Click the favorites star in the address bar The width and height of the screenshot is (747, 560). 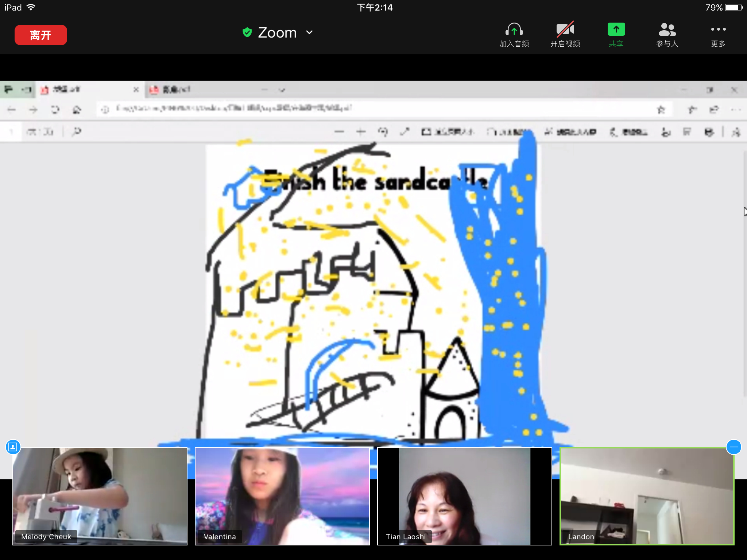point(661,109)
